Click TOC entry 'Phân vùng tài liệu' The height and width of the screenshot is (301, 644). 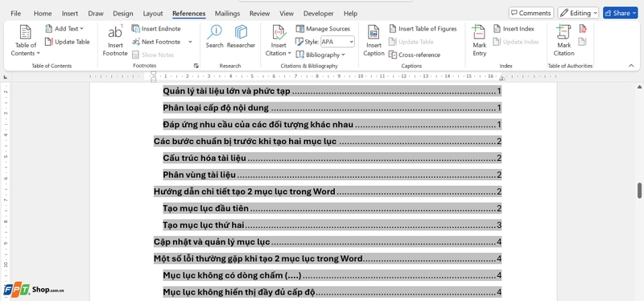[x=200, y=175]
